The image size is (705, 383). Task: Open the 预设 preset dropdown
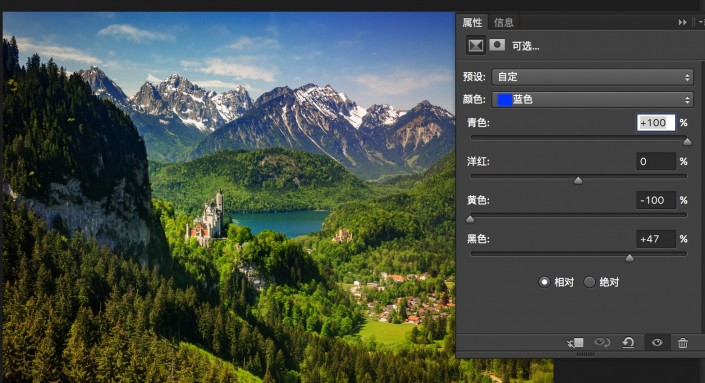(593, 77)
